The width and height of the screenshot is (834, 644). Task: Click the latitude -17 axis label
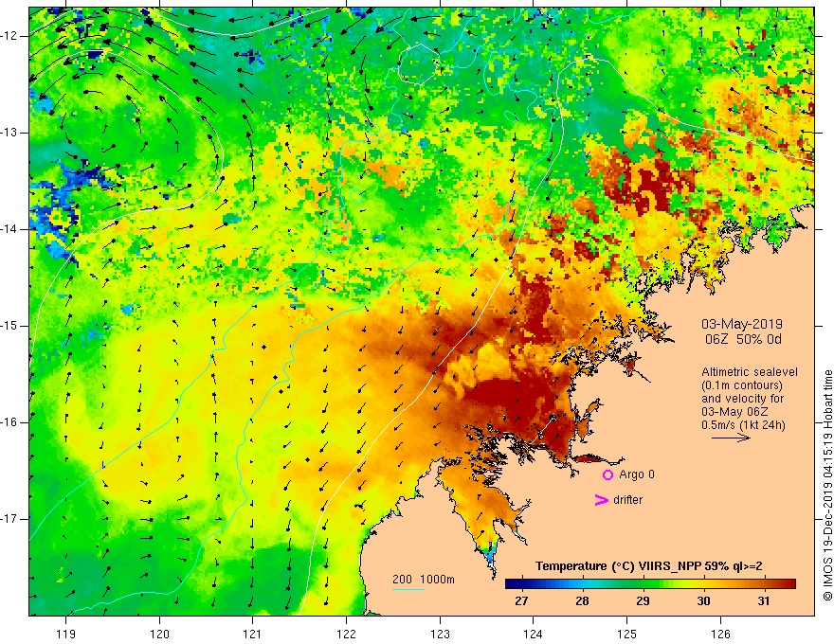click(x=9, y=519)
